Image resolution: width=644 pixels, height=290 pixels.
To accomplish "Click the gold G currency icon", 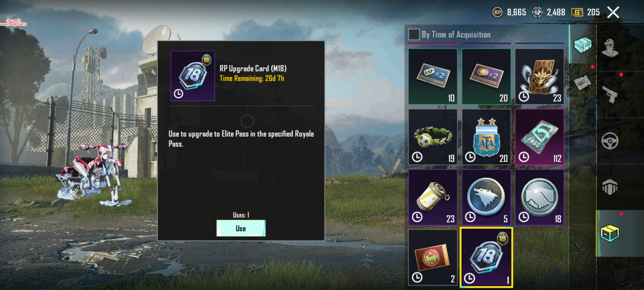I will pos(577,12).
